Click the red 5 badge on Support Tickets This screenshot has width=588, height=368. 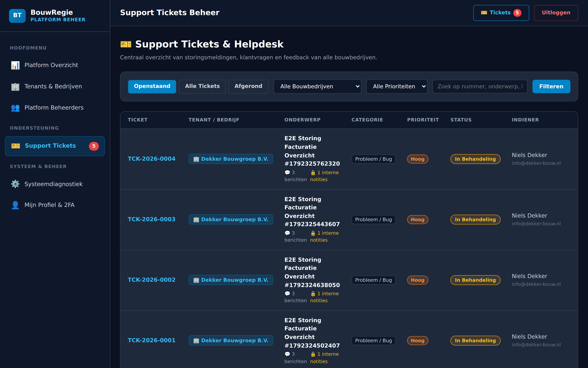(x=94, y=146)
